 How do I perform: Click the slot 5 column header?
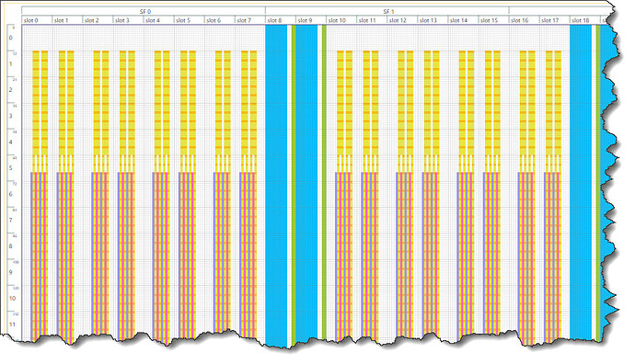190,20
